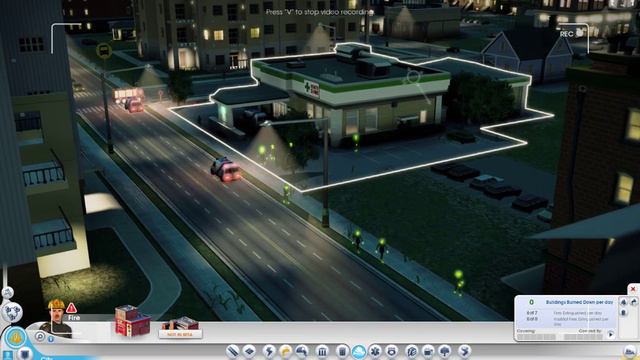Open the Education menu icon

point(412,351)
